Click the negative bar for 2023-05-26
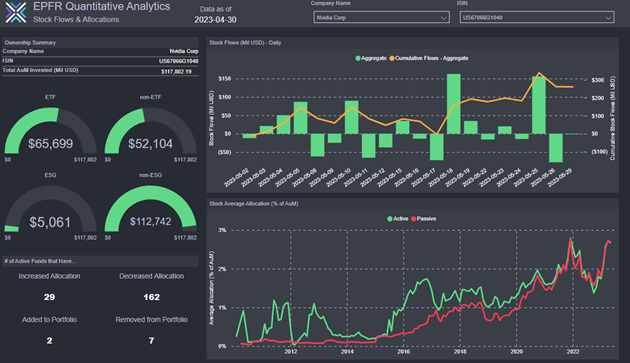The width and height of the screenshot is (630, 363). (x=556, y=148)
